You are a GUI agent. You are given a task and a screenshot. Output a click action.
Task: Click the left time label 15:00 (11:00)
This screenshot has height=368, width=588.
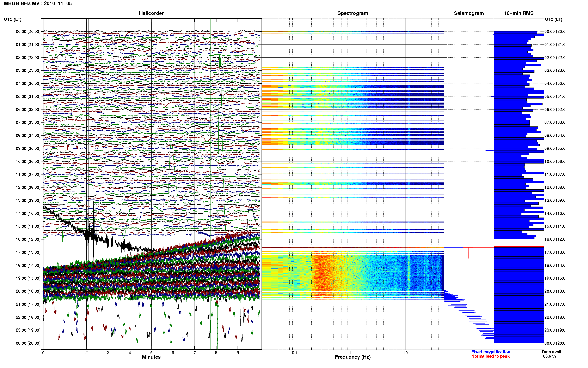coord(28,226)
